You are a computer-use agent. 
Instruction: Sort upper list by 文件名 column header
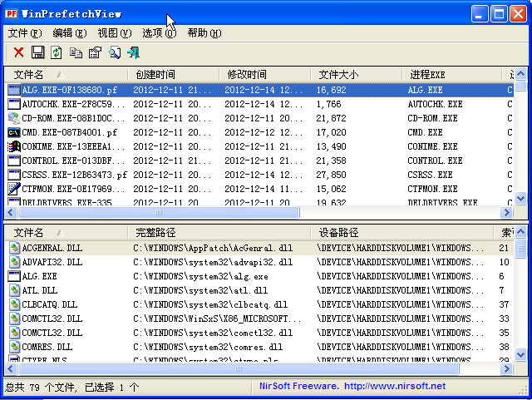click(66, 74)
